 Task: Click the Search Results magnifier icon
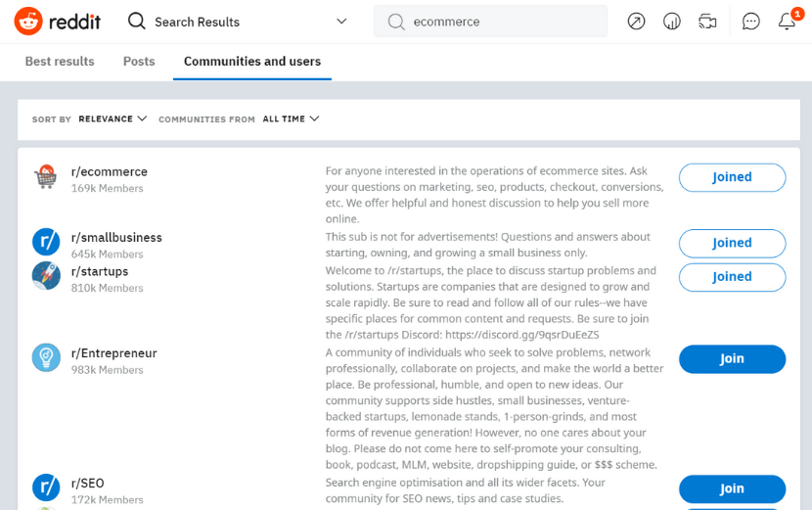coord(137,22)
